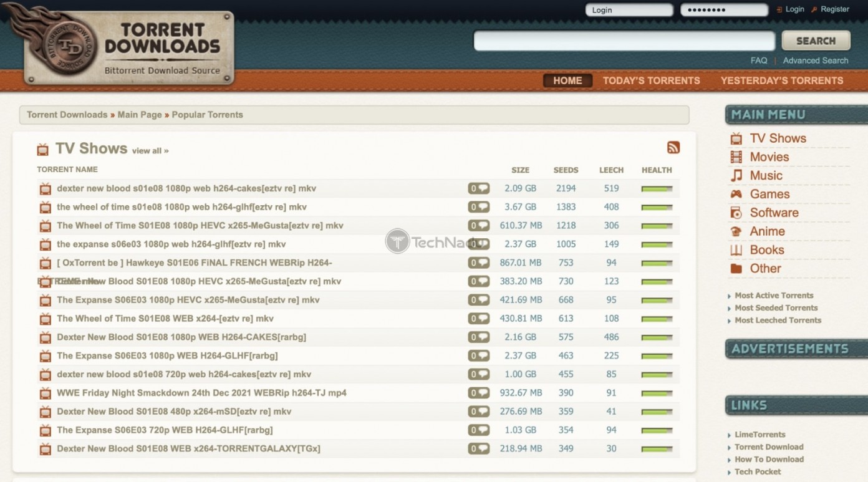Go to the HOME tab
The image size is (868, 482).
click(567, 80)
